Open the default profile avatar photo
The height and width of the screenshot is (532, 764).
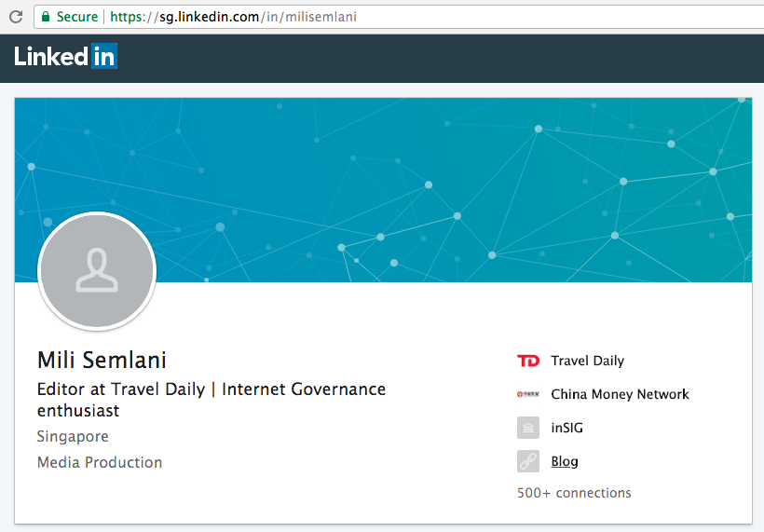[x=96, y=271]
